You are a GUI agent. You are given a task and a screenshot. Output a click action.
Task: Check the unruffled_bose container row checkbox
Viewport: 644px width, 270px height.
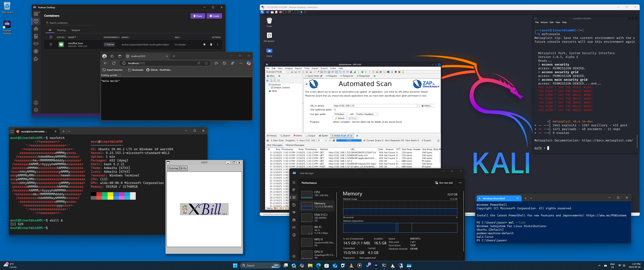point(51,44)
